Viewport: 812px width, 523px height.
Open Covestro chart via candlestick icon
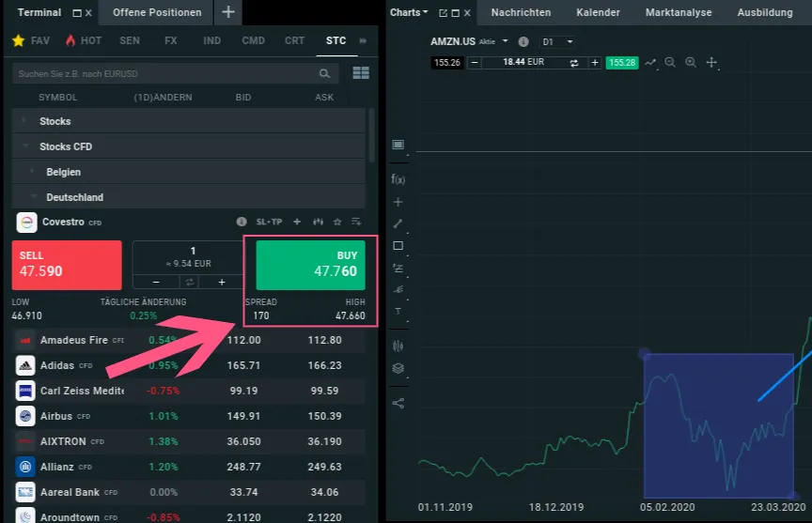pyautogui.click(x=318, y=222)
